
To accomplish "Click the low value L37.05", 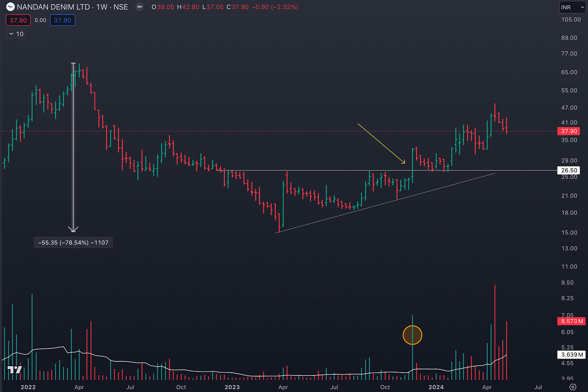I will click(213, 7).
